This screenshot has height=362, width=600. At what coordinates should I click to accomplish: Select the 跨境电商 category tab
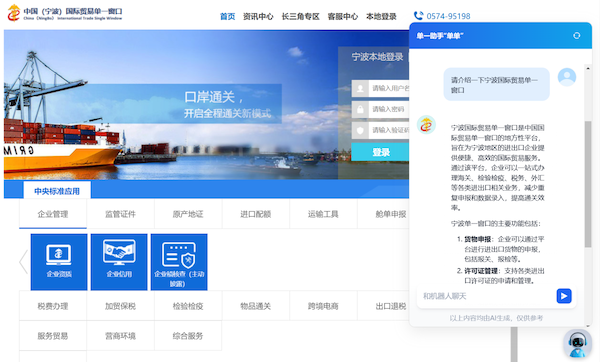(323, 306)
